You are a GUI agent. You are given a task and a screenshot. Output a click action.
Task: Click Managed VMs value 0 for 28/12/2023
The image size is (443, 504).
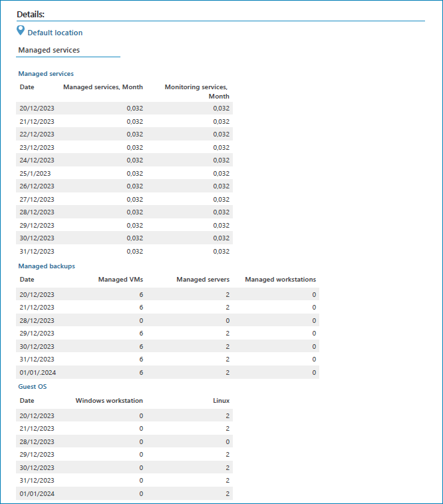141,321
